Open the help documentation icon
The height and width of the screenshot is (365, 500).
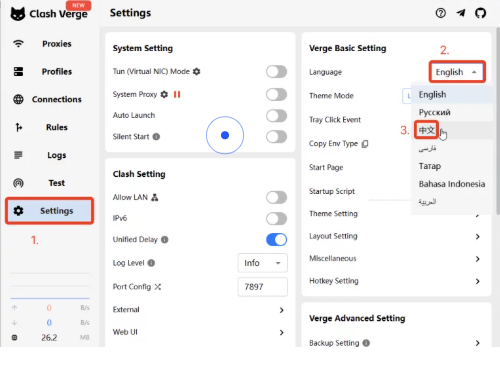point(441,13)
